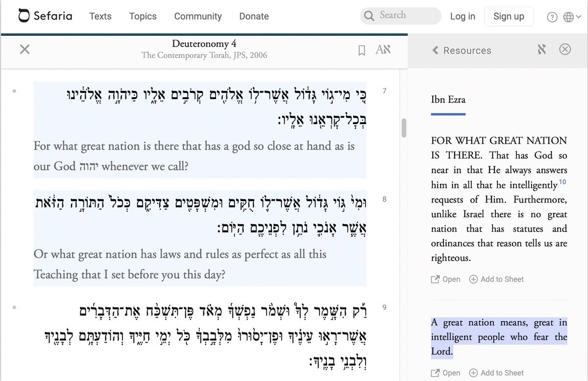The height and width of the screenshot is (381, 588).
Task: Navigate to Topics page
Action: 143,16
